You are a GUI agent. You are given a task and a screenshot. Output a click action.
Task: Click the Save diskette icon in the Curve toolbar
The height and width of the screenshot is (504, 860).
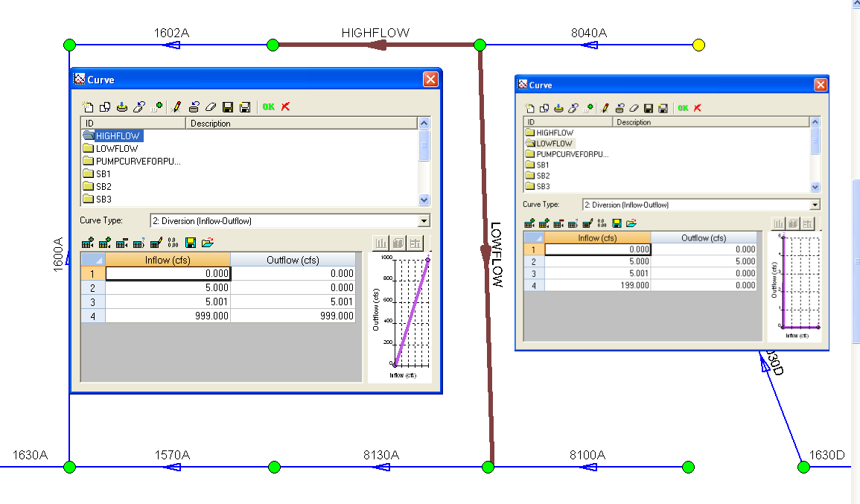click(x=228, y=106)
